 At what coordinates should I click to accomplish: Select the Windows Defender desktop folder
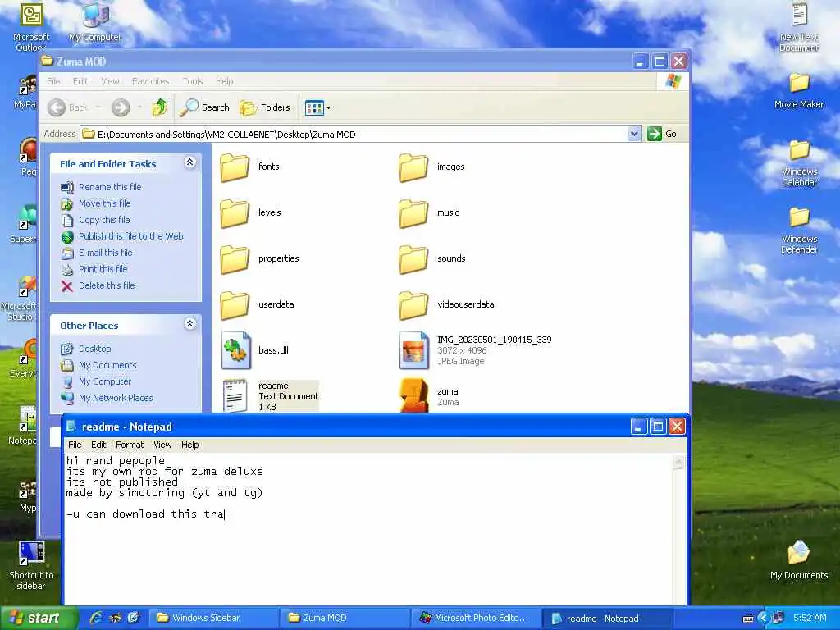click(x=799, y=231)
